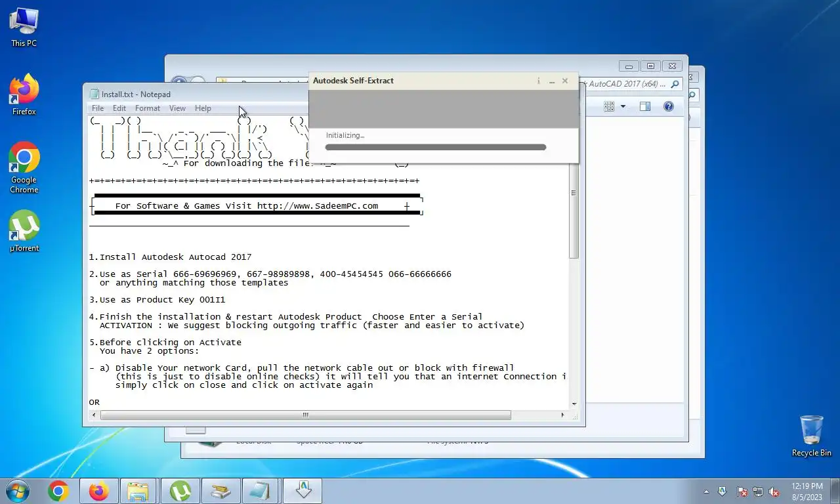Screen dimensions: 840x504
Task: Click the line '1.Install Autodesk Autocad 2017'
Action: coord(170,257)
